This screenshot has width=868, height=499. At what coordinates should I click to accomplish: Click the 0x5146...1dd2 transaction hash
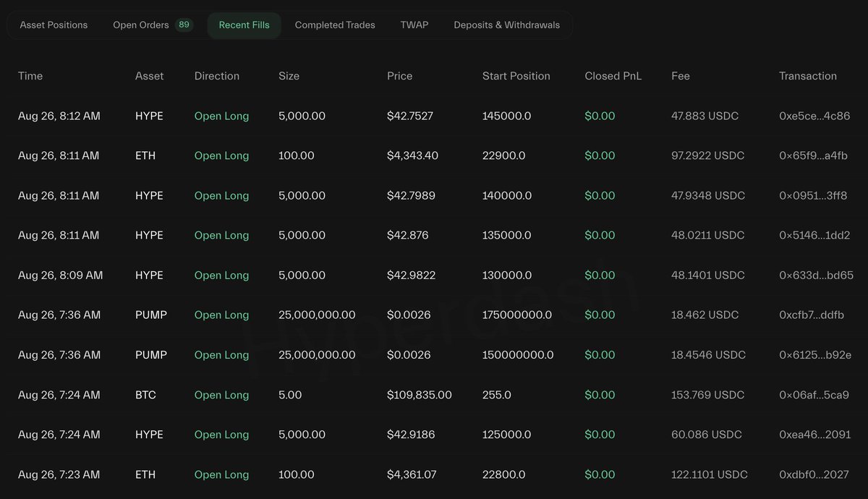pyautogui.click(x=814, y=235)
